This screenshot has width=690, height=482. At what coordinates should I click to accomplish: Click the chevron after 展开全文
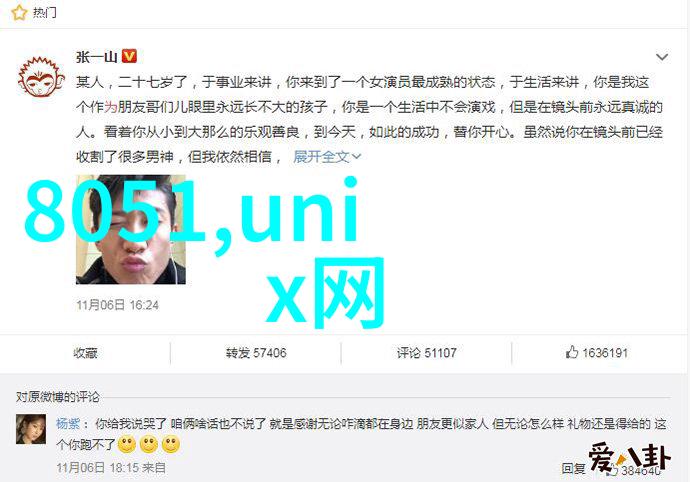pos(356,157)
